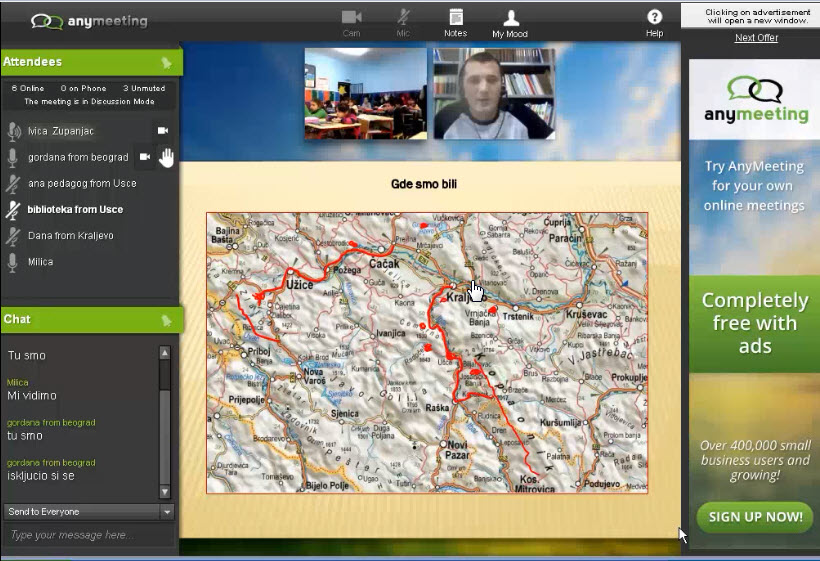Click the Next Offer link

coord(756,38)
